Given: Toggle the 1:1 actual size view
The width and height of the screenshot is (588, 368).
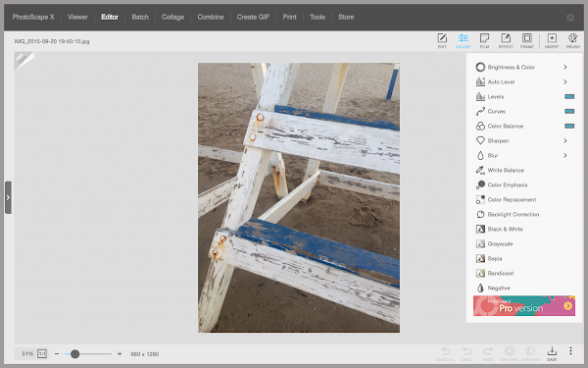Looking at the screenshot, I should [42, 353].
